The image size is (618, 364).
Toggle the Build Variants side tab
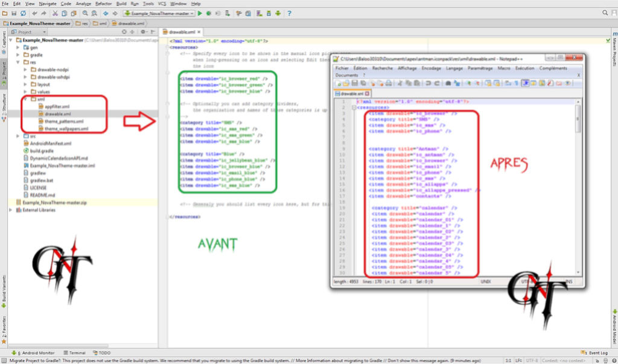coord(4,291)
